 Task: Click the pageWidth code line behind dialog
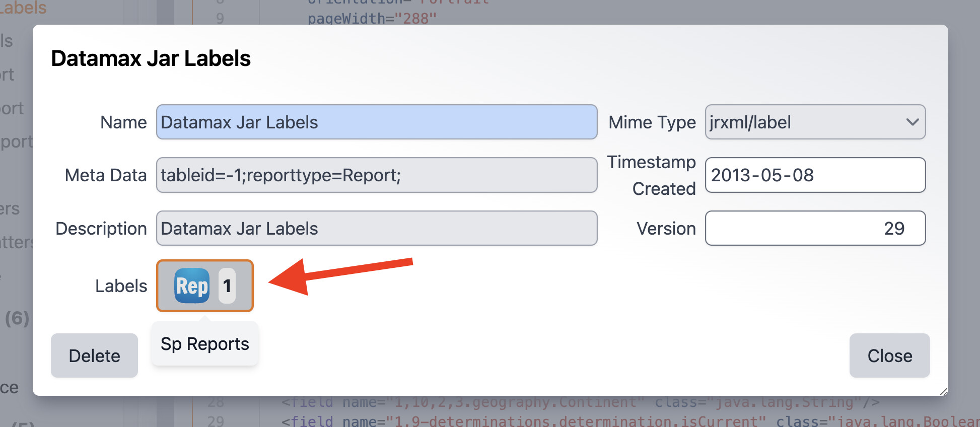372,18
